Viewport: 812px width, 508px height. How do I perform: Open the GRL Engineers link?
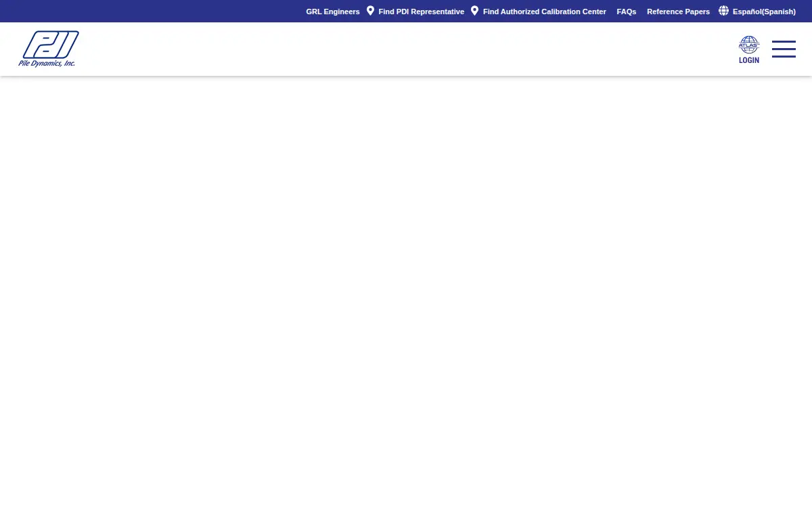pos(333,12)
